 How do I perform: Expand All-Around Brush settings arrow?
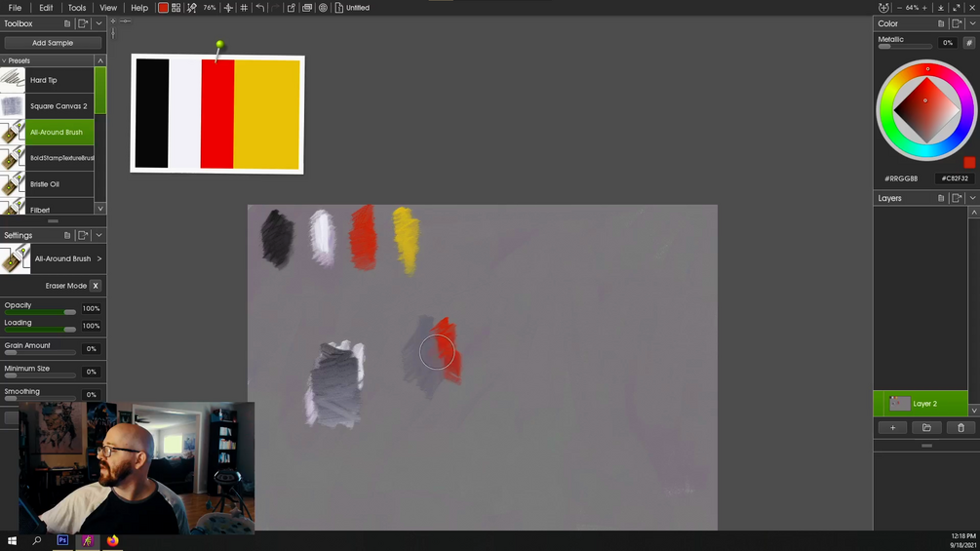pyautogui.click(x=98, y=258)
